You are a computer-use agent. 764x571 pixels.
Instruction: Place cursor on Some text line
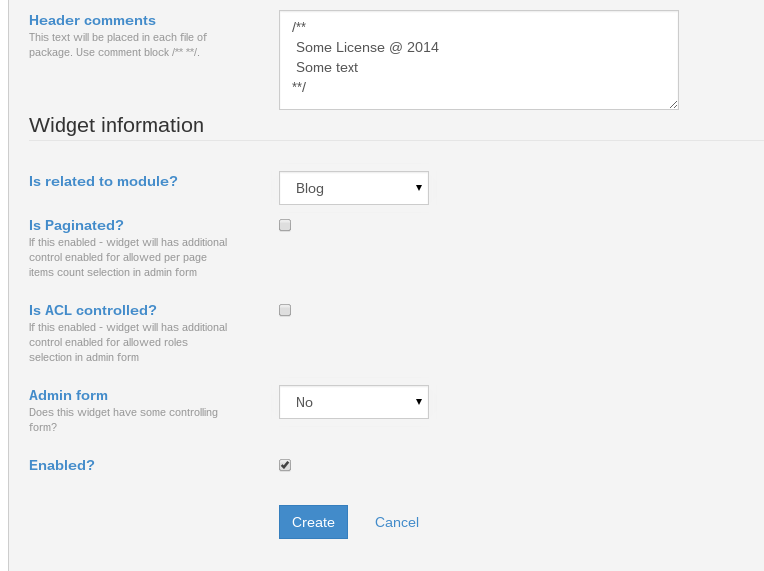point(327,67)
